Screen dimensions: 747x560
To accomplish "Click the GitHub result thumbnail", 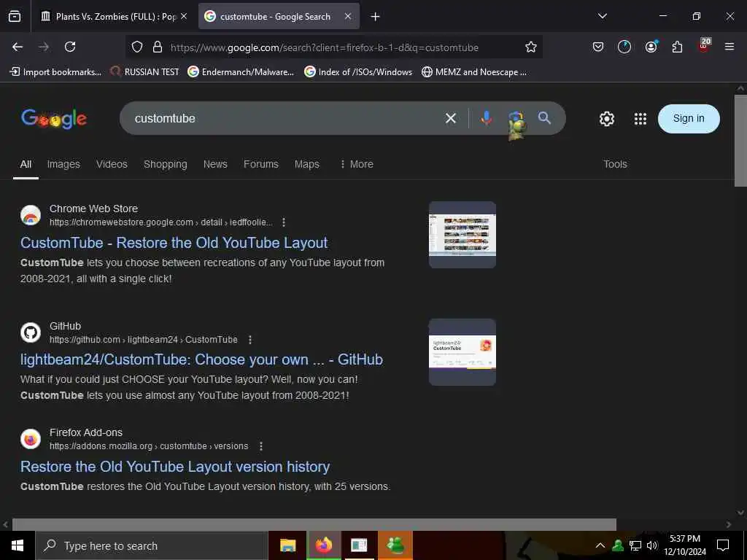I will 462,352.
